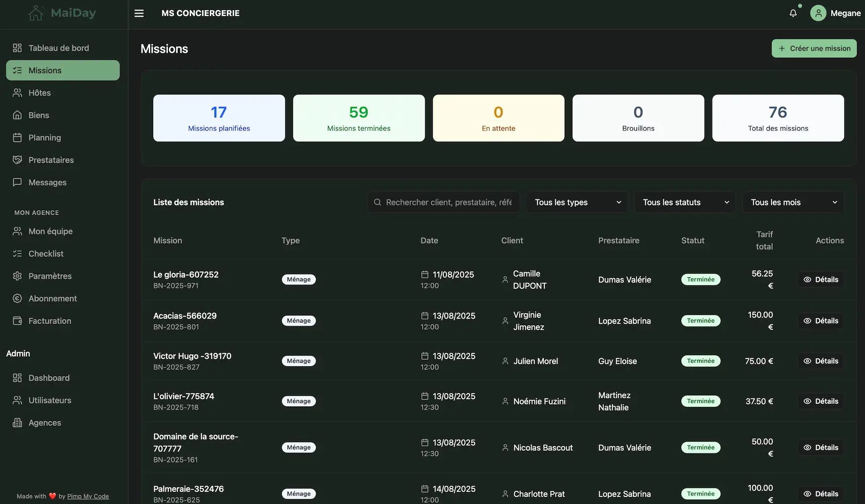This screenshot has width=865, height=504.
Task: Open Détails for Victor Hugo -319170
Action: point(821,361)
